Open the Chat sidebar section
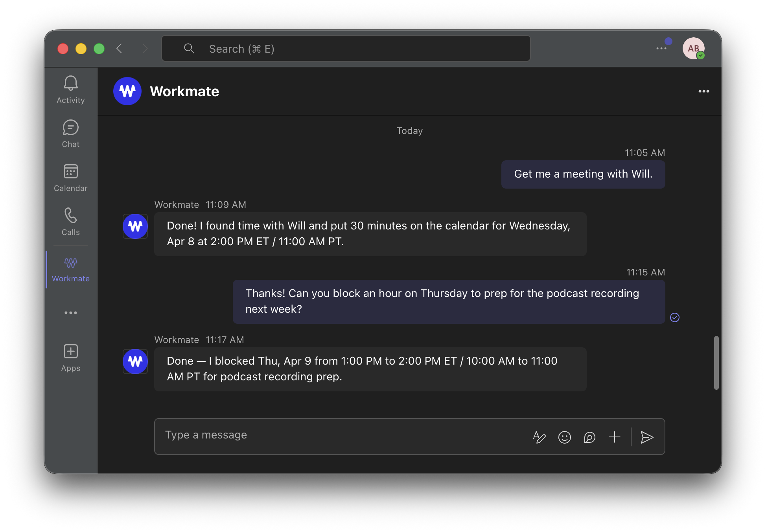Viewport: 766px width, 532px height. click(71, 134)
